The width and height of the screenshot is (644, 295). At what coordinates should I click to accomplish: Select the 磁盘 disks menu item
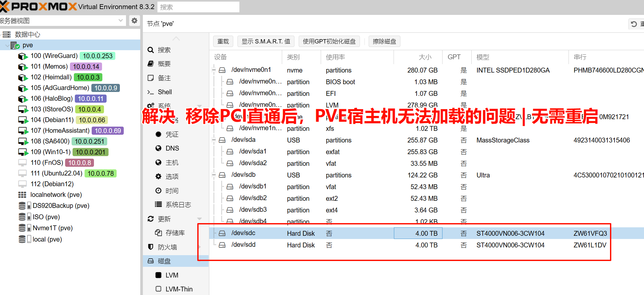(x=176, y=261)
